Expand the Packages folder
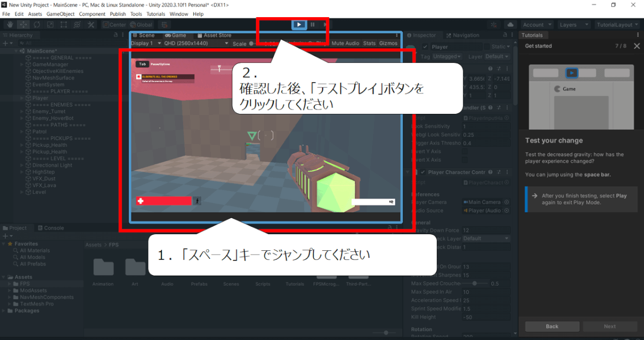 3,310
